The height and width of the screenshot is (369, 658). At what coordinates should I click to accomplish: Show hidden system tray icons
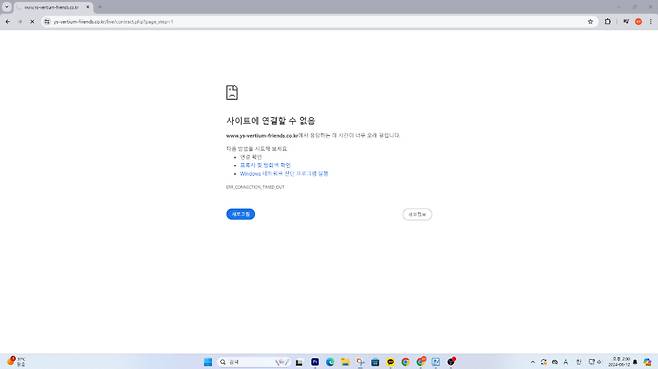[x=533, y=362]
